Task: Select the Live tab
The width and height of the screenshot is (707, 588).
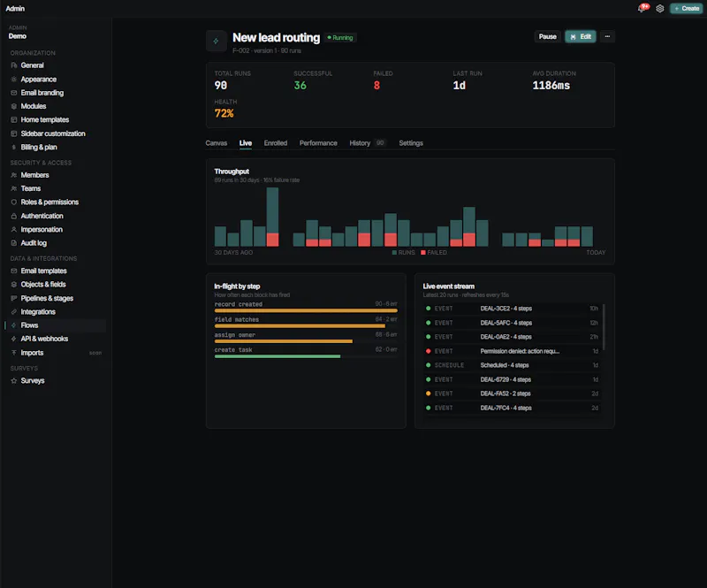Action: [x=246, y=143]
